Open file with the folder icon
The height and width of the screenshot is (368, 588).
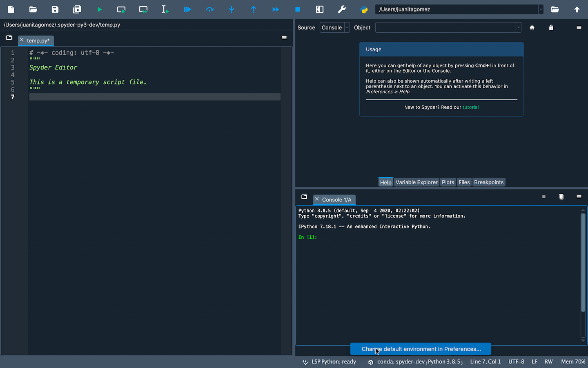(33, 9)
